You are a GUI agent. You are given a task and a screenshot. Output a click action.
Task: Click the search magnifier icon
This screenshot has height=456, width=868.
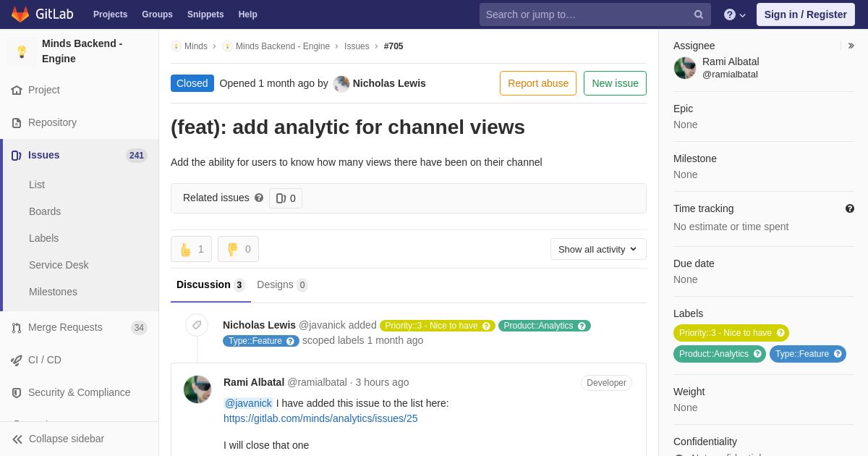point(699,14)
